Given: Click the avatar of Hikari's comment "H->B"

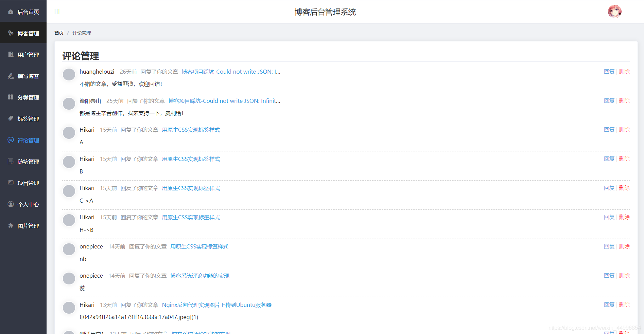Looking at the screenshot, I should click(69, 220).
